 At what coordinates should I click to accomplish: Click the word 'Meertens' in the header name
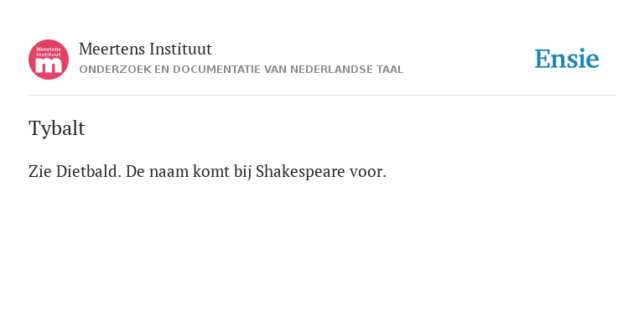[x=112, y=49]
